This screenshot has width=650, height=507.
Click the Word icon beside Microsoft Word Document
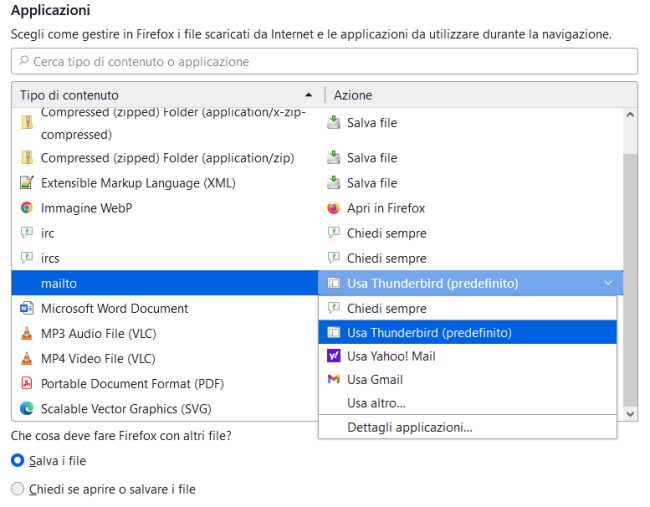click(x=27, y=308)
